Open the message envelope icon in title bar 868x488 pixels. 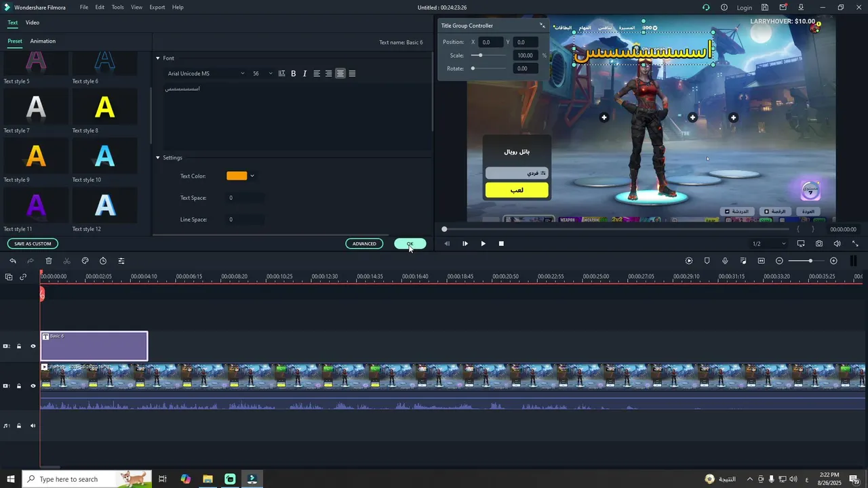pyautogui.click(x=783, y=7)
